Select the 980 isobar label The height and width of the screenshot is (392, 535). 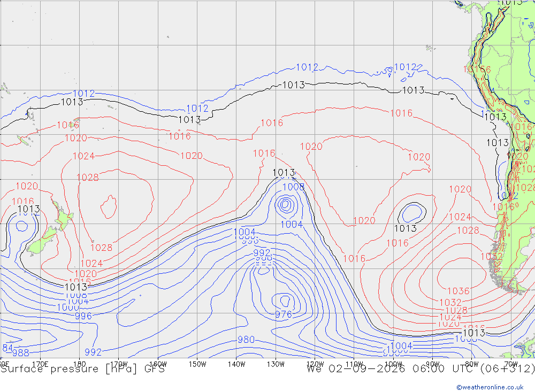[246, 340]
